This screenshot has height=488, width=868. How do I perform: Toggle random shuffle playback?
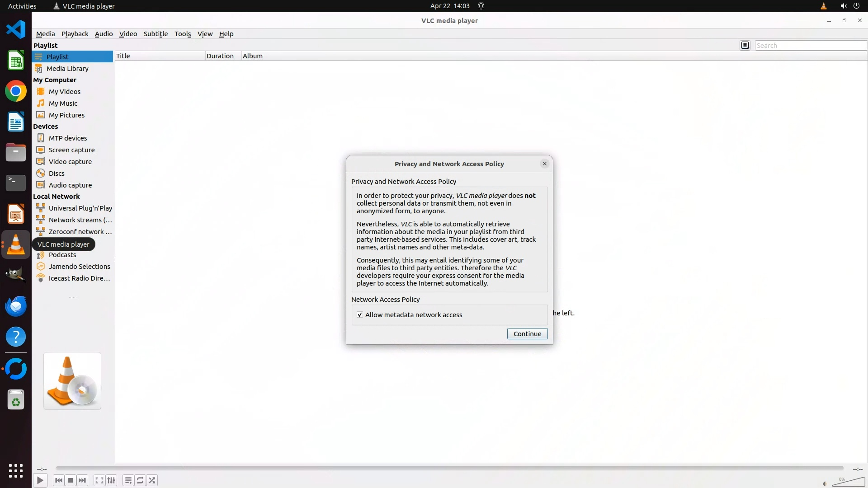[x=152, y=480]
